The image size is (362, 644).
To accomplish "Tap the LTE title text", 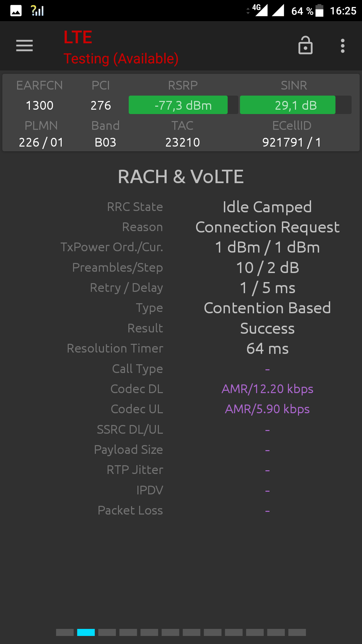I will [78, 37].
